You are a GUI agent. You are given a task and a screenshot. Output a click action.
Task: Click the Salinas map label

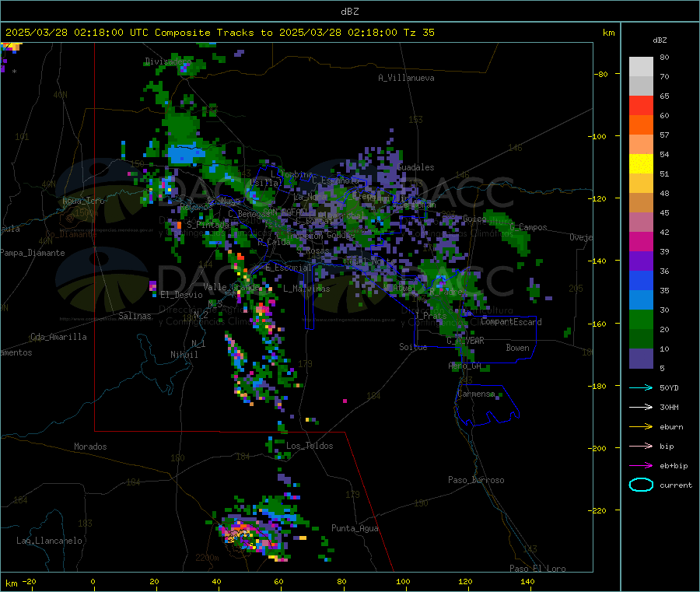pyautogui.click(x=135, y=316)
